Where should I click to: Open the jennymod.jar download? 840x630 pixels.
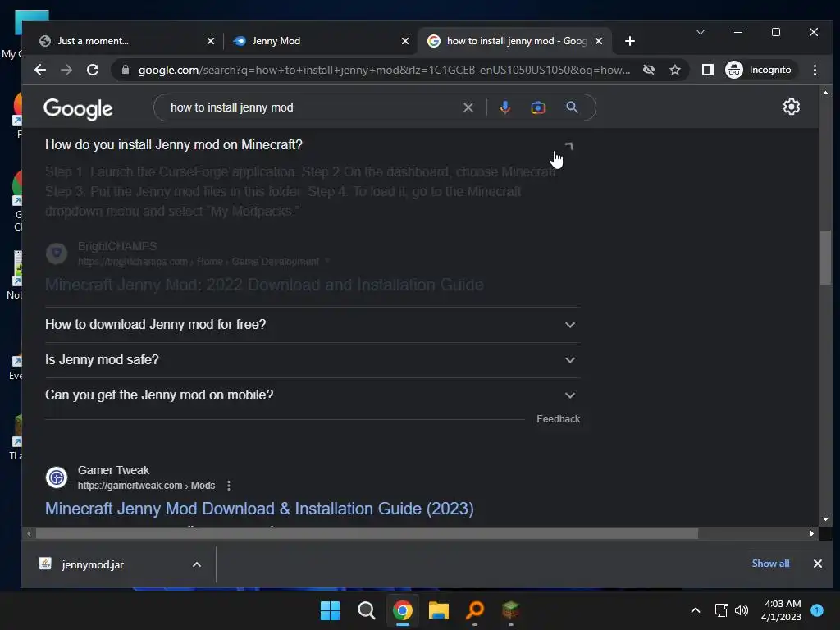point(93,564)
